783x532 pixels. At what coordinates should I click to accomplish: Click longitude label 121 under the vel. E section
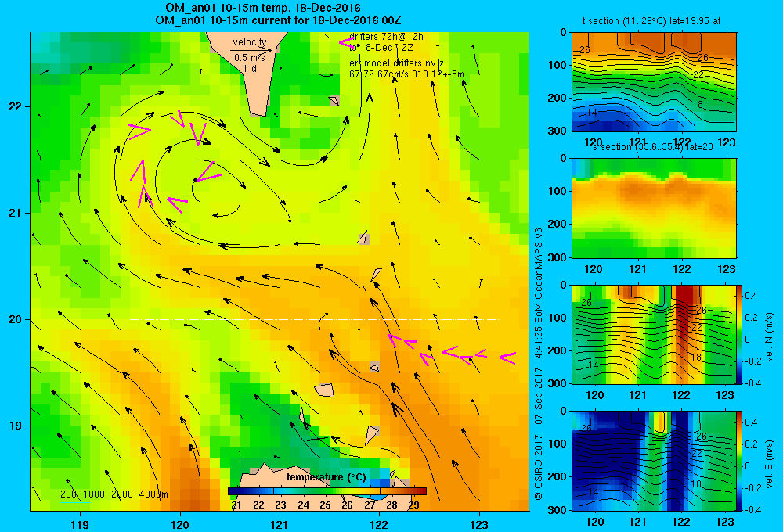(637, 522)
